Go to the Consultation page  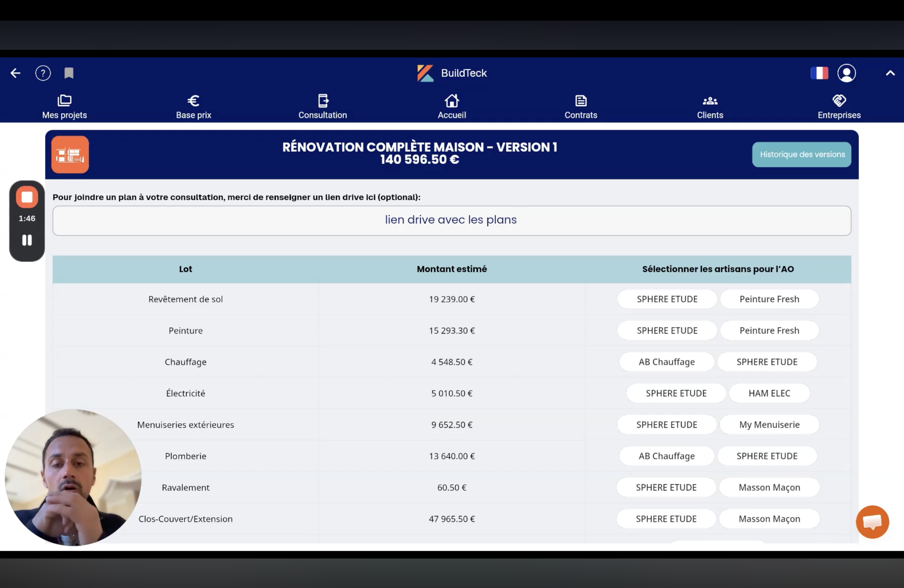pos(323,106)
